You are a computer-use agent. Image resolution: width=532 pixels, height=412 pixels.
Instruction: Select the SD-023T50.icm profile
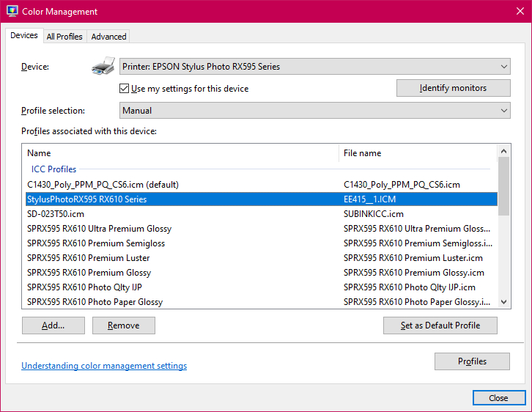click(262, 214)
